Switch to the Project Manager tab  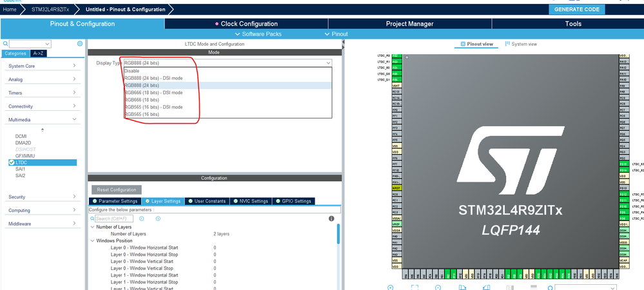(x=409, y=24)
